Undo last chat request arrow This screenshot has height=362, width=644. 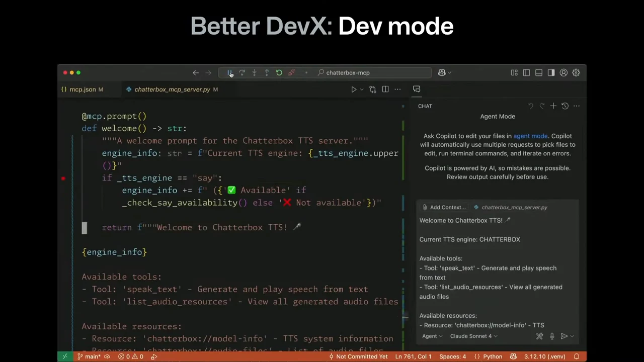(x=531, y=106)
